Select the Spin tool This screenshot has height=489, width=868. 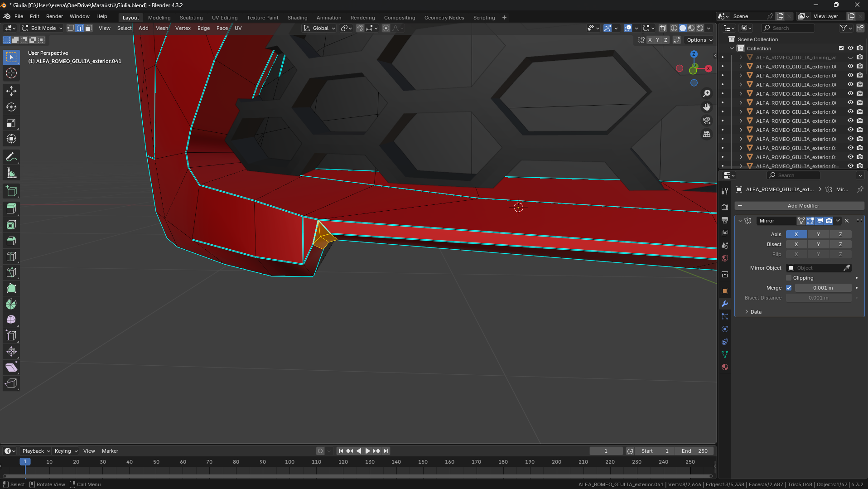click(x=11, y=304)
